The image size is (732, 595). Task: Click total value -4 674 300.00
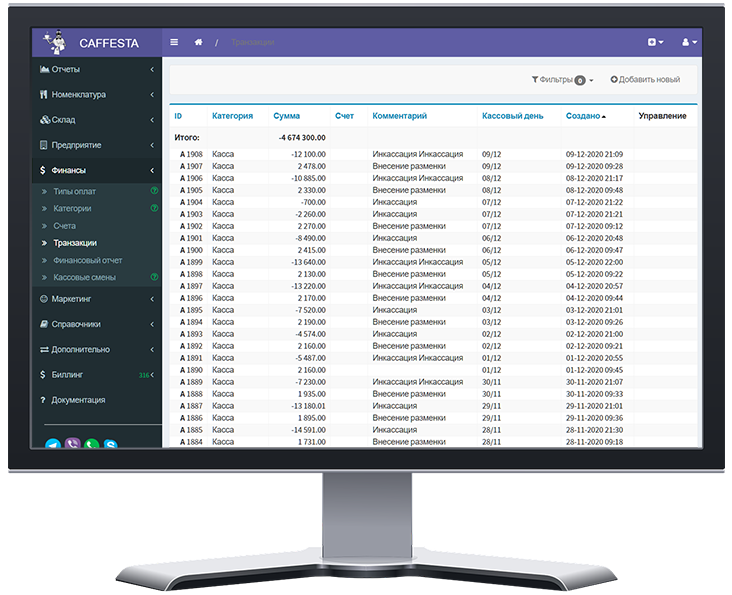(x=302, y=138)
